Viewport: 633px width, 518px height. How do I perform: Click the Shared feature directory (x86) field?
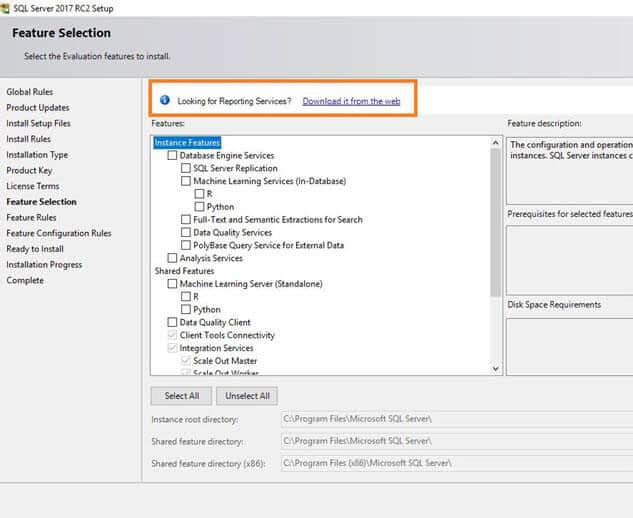tap(457, 463)
